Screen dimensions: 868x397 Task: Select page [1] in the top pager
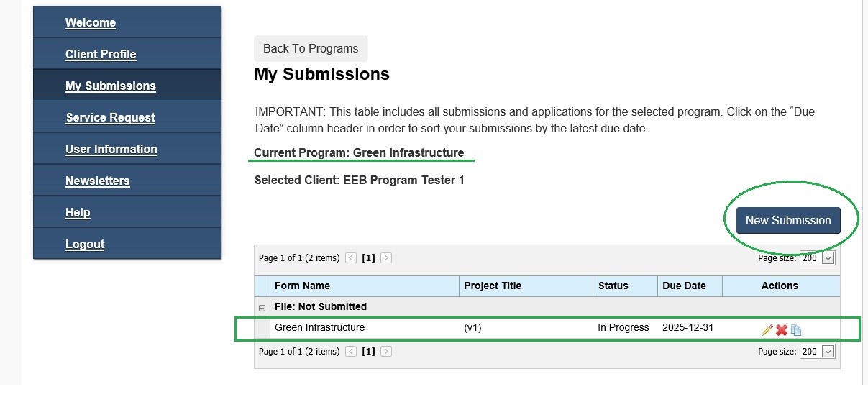point(368,257)
